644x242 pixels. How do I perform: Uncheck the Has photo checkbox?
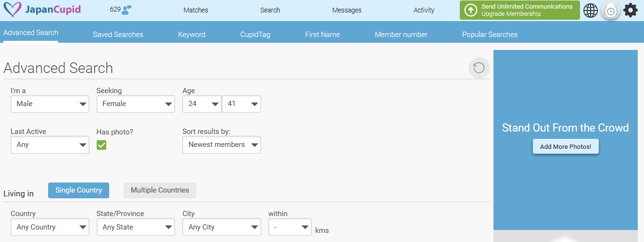[x=101, y=145]
